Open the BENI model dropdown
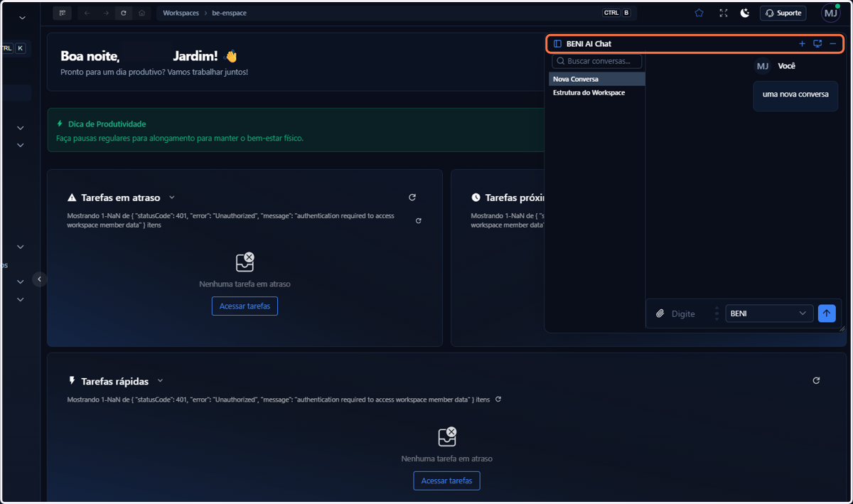This screenshot has height=504, width=853. pyautogui.click(x=769, y=313)
